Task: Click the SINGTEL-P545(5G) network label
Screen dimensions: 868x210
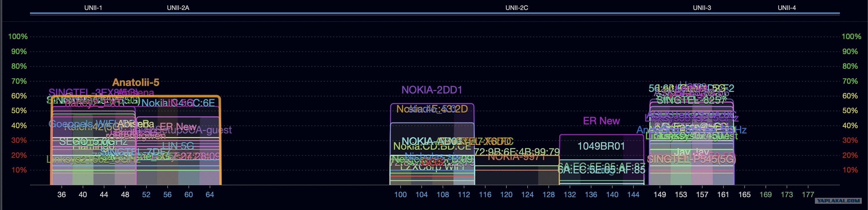Action: click(x=691, y=159)
